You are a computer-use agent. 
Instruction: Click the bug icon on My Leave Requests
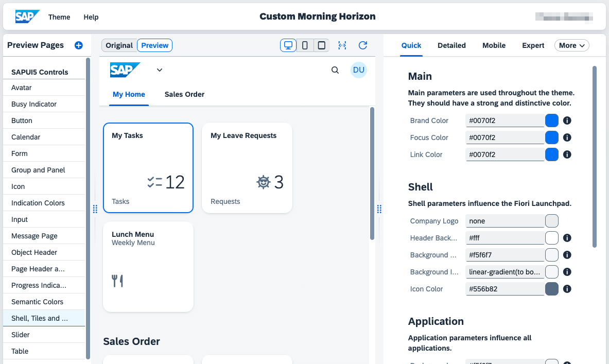(x=264, y=182)
